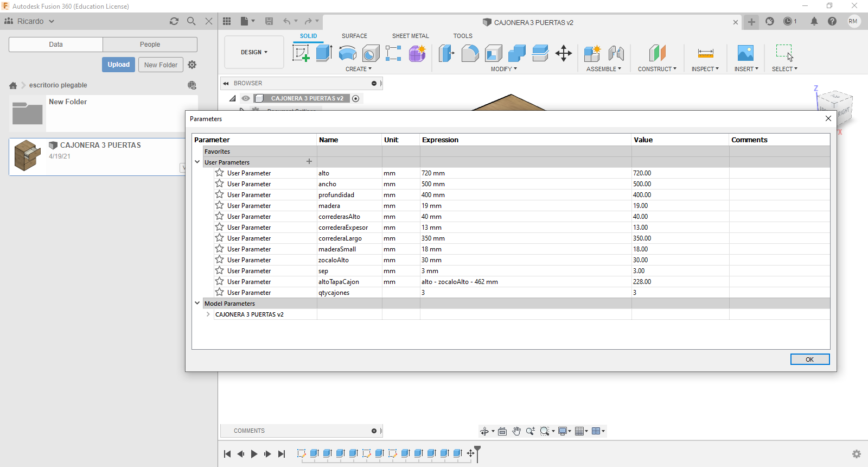The width and height of the screenshot is (868, 467).
Task: Close the Parameters dialog
Action: pos(828,118)
